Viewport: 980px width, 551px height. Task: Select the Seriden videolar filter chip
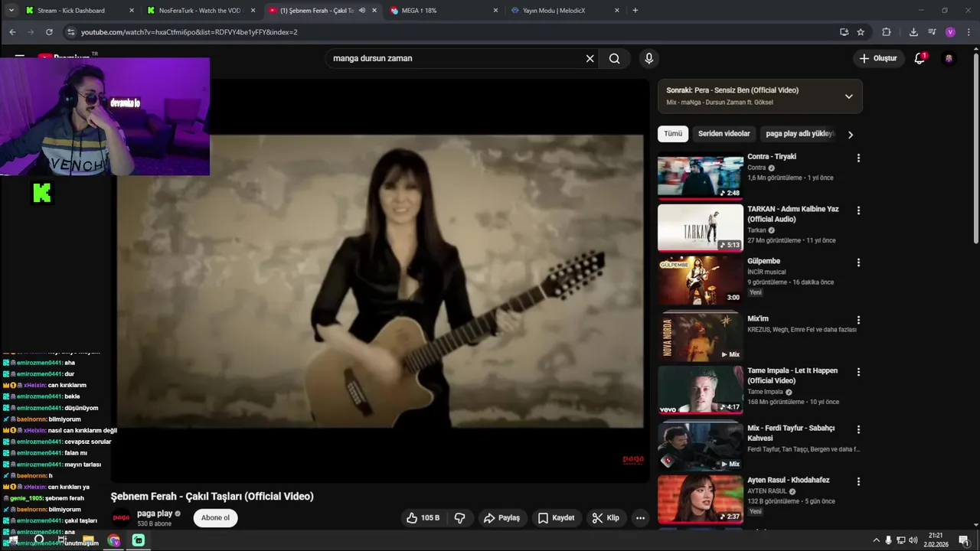tap(724, 134)
